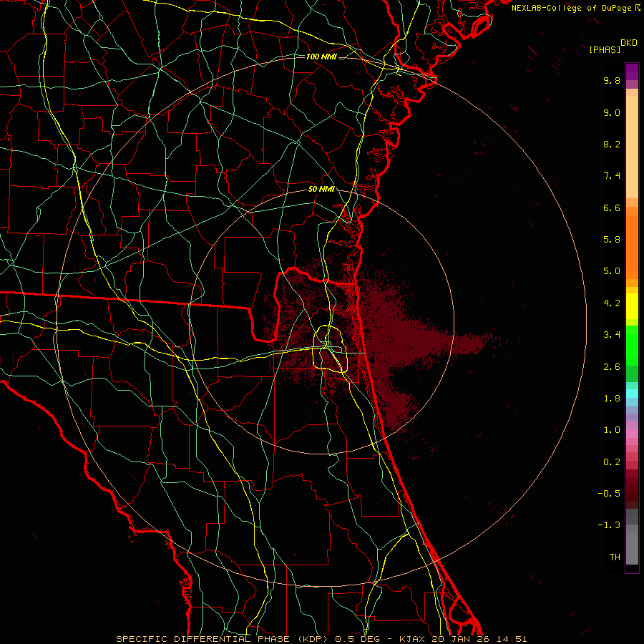Click the gray bottom band of color bar
644x644 pixels.
pos(632,548)
